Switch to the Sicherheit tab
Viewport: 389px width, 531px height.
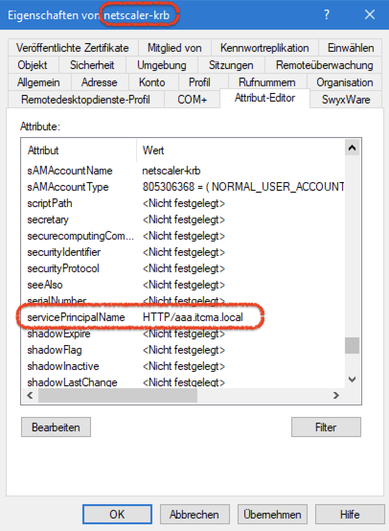click(x=92, y=65)
